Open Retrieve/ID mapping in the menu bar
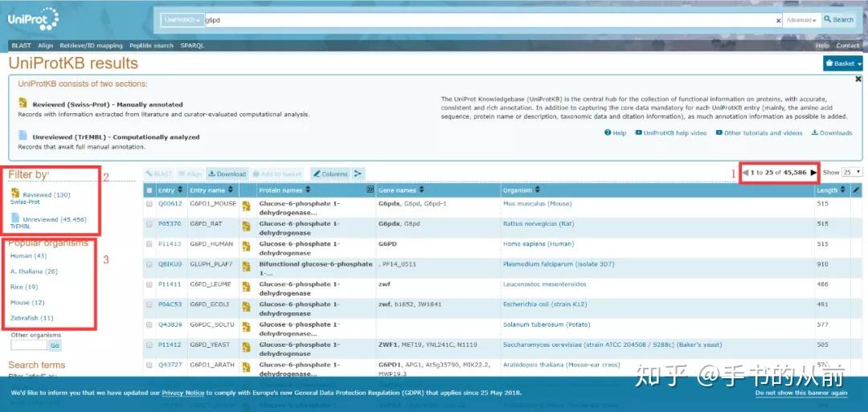This screenshot has width=868, height=412. pos(91,46)
